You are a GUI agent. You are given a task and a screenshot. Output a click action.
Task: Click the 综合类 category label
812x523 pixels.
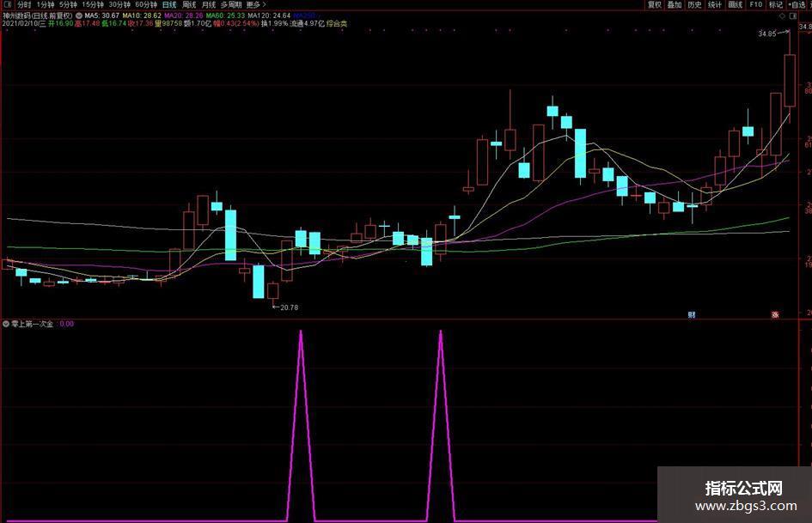(x=337, y=23)
